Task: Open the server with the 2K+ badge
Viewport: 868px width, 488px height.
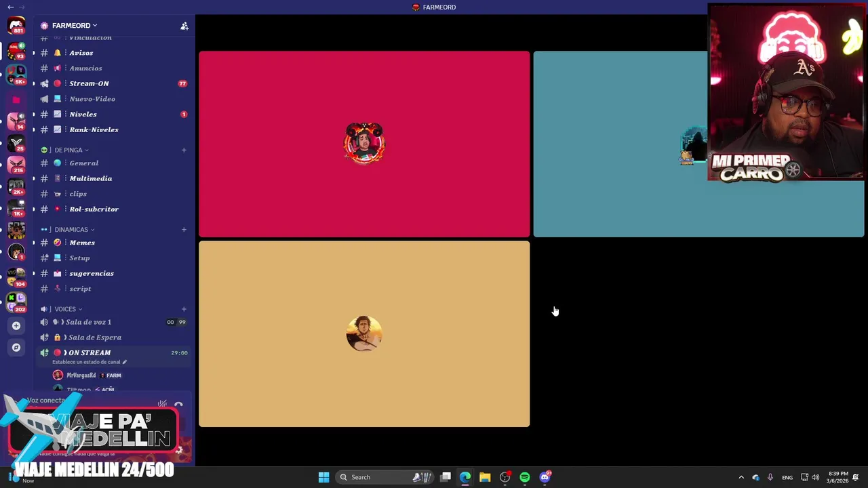Action: tap(16, 186)
